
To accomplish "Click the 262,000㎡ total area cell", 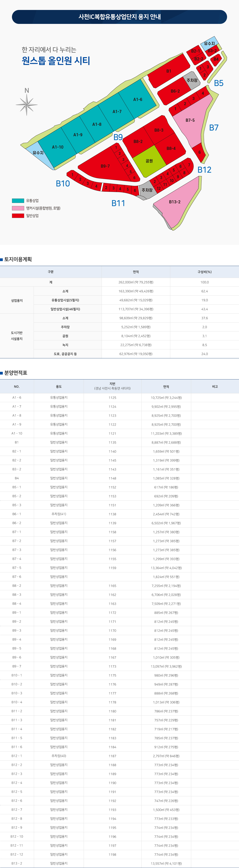I will click(x=136, y=282).
